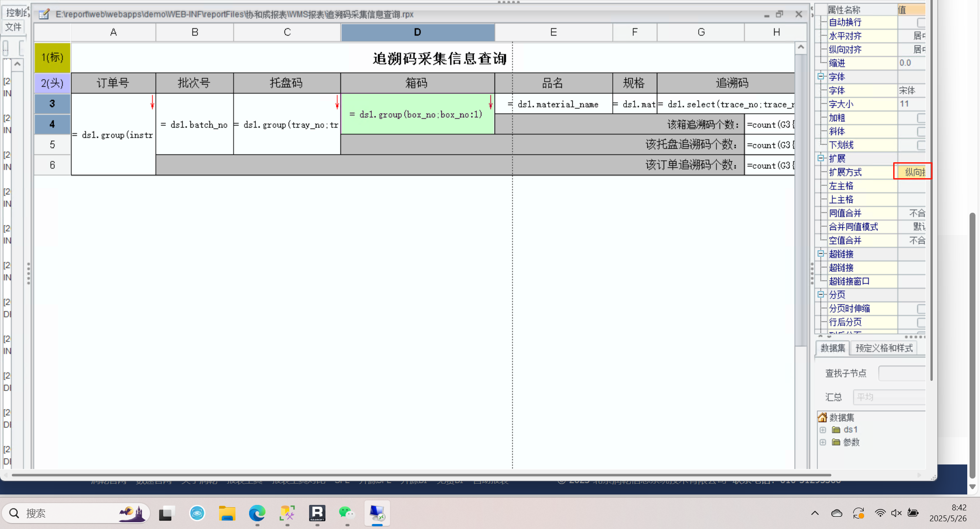
Task: Click the report file icon in title bar
Action: pyautogui.click(x=44, y=15)
